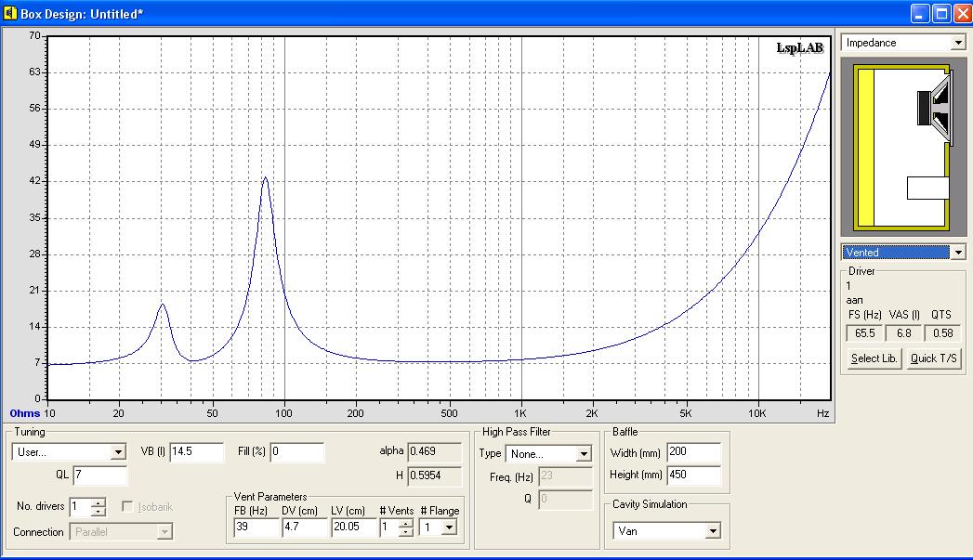973x560 pixels.
Task: Click the Baffle Height (mm) field
Action: click(694, 475)
